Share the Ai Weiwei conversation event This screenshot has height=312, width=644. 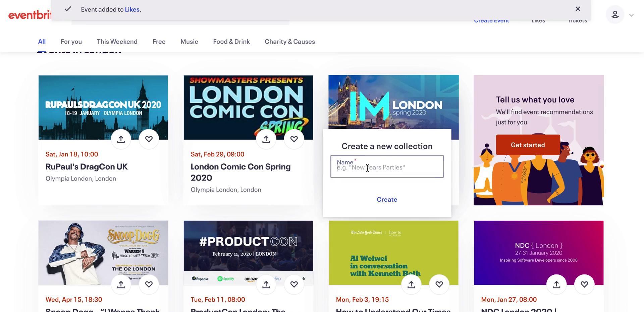click(412, 284)
